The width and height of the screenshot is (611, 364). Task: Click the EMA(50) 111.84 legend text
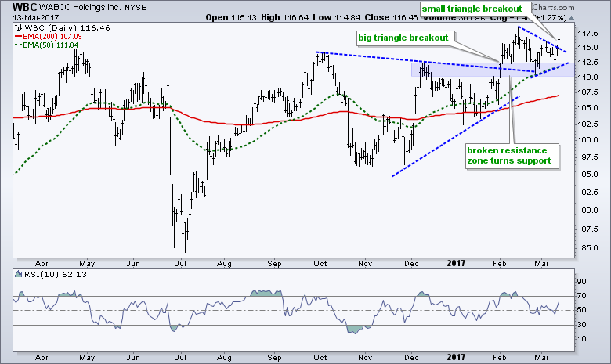click(x=51, y=45)
